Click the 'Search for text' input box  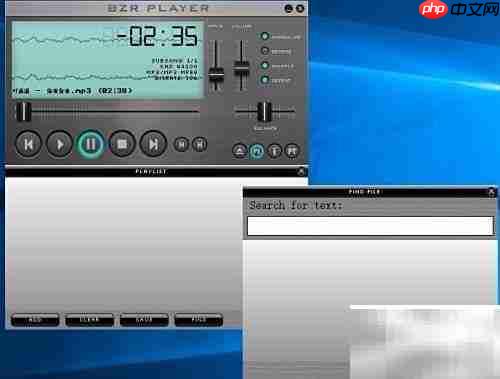(370, 226)
